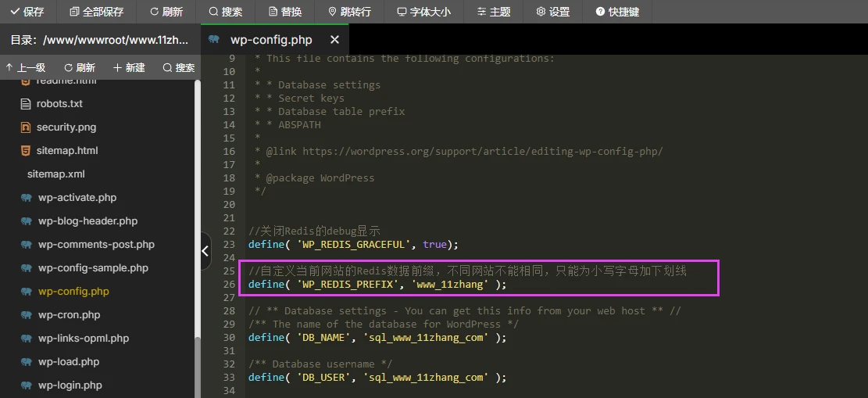Open wp-cron.php in the file tree

69,315
